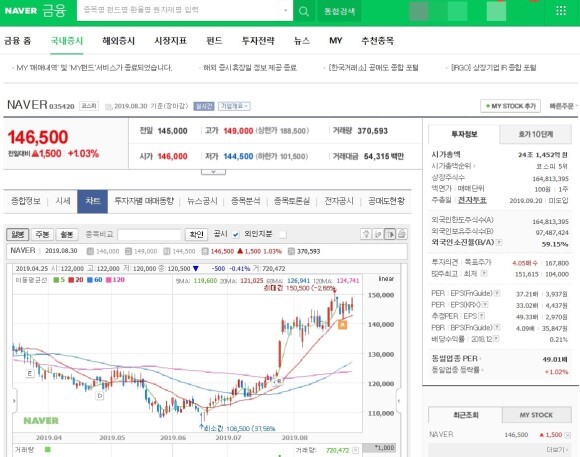The height and width of the screenshot is (457, 580).
Task: Click help icon beside PER EPS(KRX)
Action: (485, 305)
